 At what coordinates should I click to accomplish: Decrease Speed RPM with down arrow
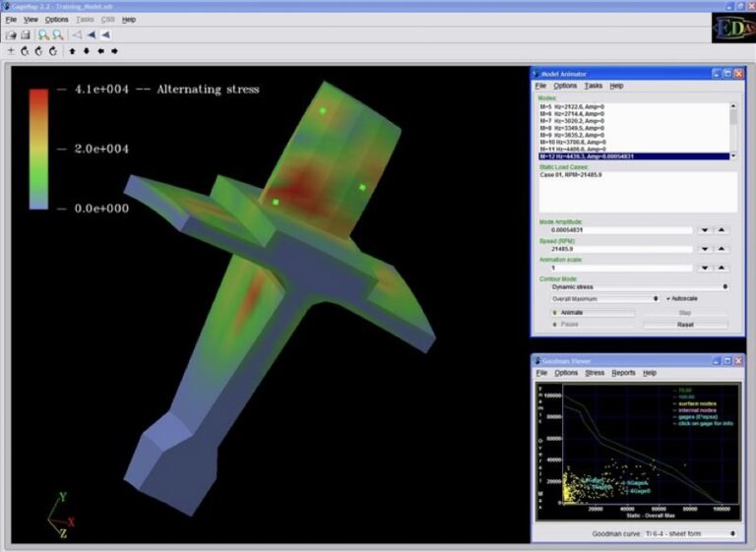click(x=705, y=249)
